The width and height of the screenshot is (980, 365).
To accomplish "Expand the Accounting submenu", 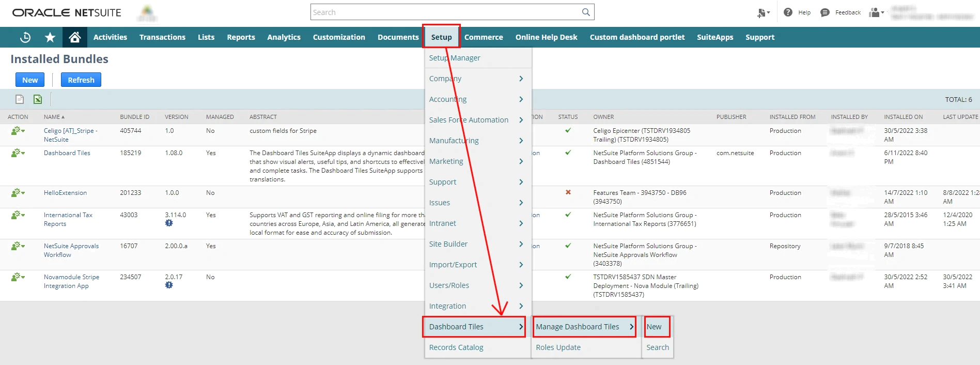I will coord(477,99).
